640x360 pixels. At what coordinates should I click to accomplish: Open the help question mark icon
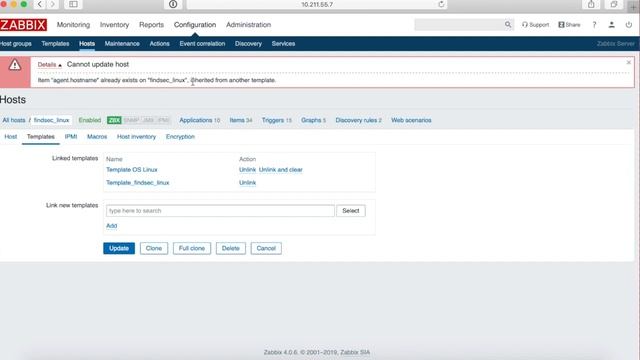pos(594,24)
